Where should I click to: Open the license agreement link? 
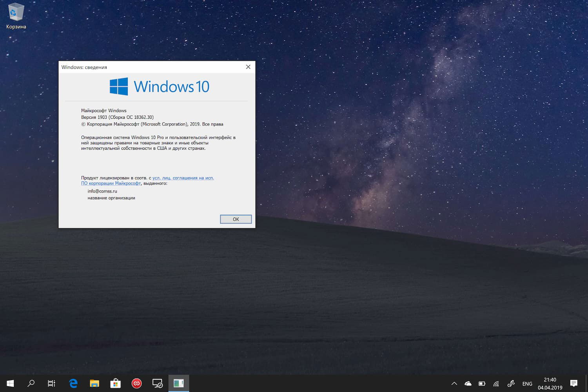[183, 178]
